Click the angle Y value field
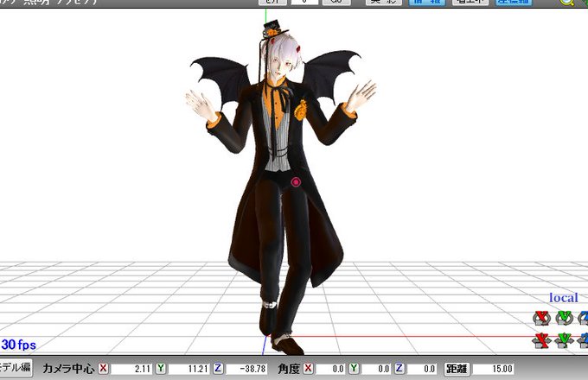This screenshot has height=380, width=588. pos(376,369)
